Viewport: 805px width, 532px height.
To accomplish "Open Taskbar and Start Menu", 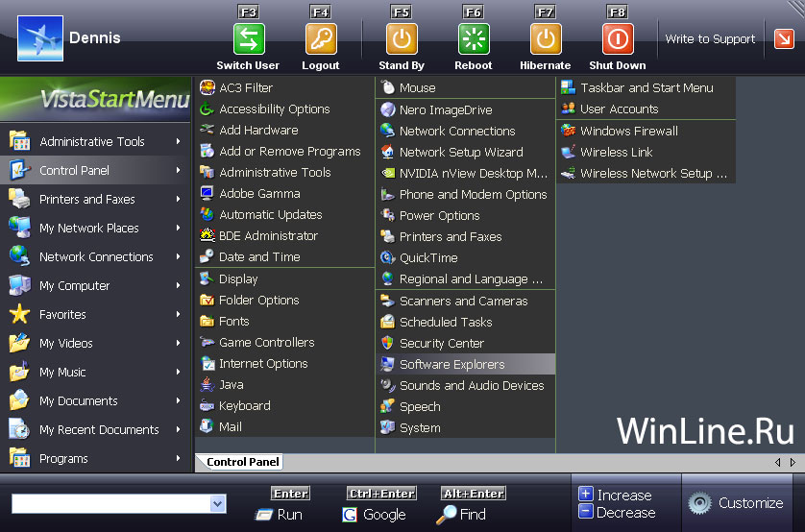I will coord(646,87).
